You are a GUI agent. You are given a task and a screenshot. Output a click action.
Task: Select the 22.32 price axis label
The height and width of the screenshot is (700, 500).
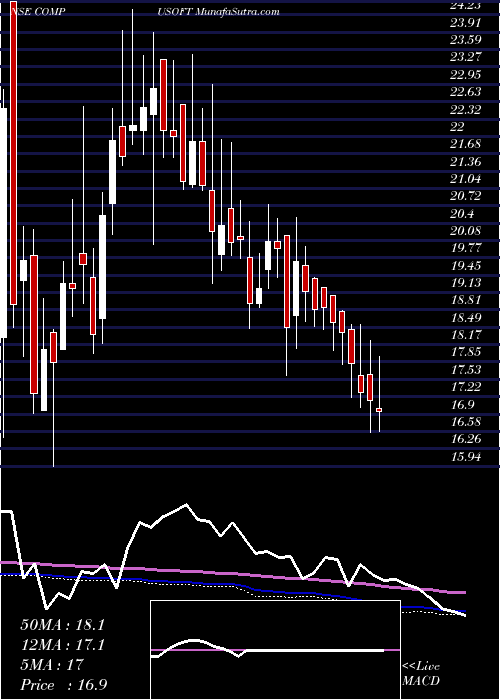(466, 109)
